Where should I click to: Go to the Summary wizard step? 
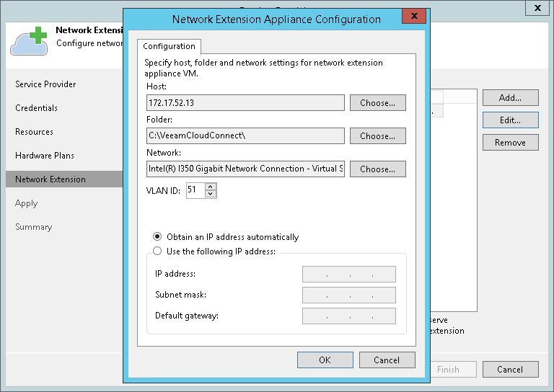coord(34,227)
